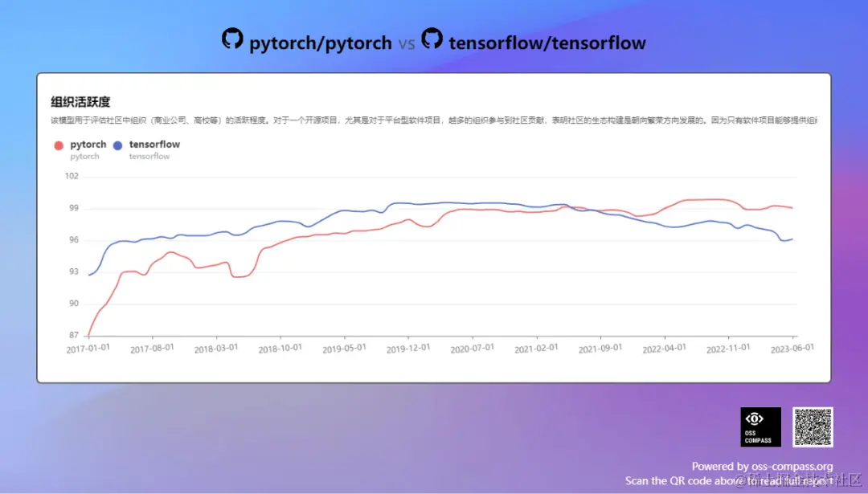Click the bold tensorflow legend label

(x=154, y=145)
